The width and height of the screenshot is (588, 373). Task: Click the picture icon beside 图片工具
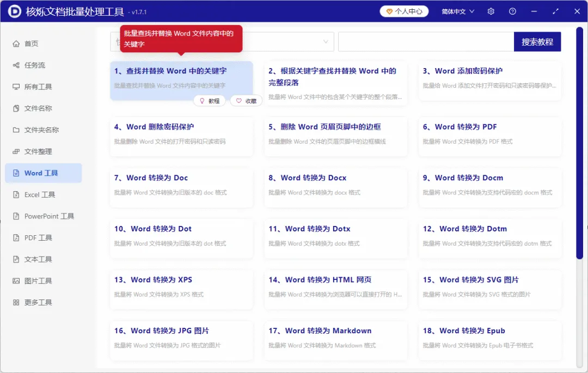point(16,281)
